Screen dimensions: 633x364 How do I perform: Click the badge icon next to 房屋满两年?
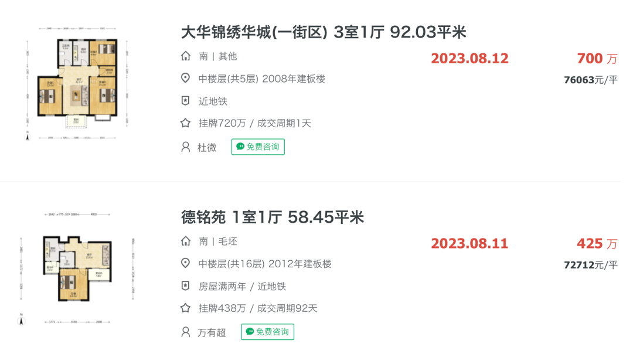185,286
